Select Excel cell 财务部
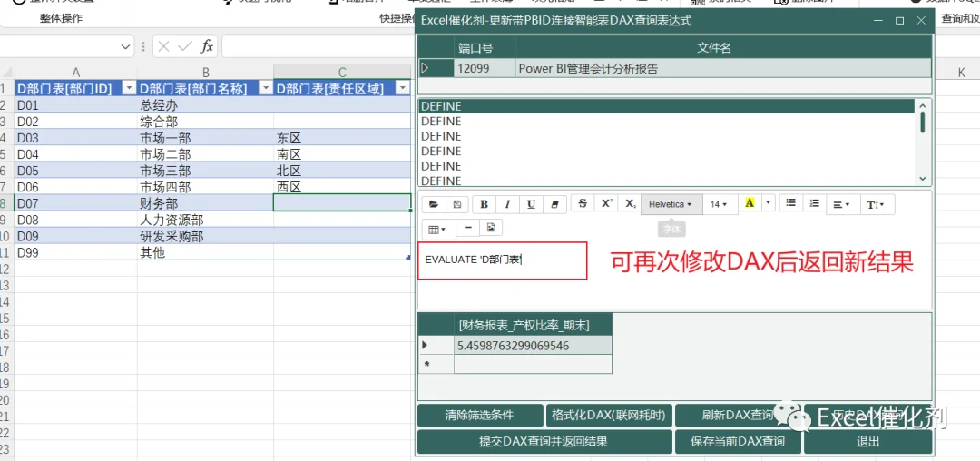This screenshot has width=980, height=461. click(x=205, y=203)
